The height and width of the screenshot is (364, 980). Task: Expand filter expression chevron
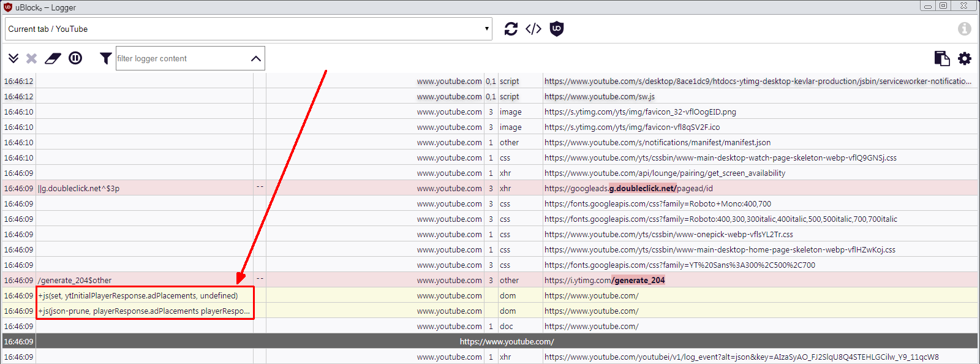(256, 58)
